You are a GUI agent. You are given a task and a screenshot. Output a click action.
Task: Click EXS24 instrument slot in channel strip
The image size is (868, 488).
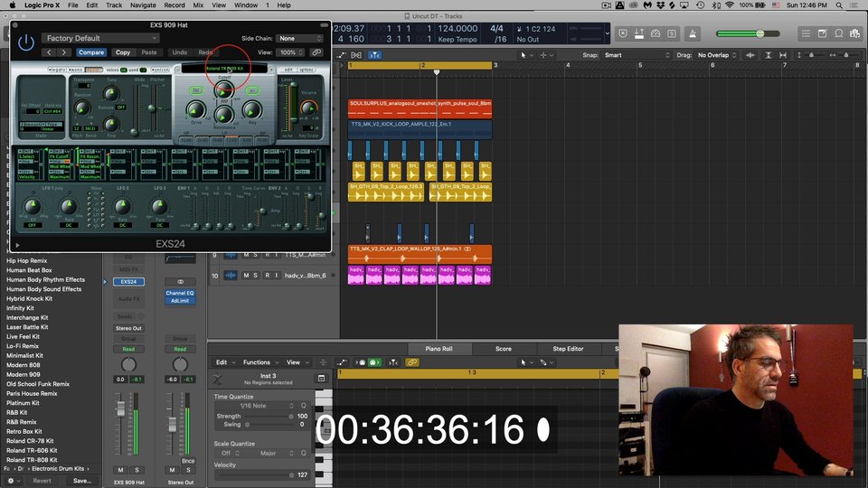[x=128, y=282]
